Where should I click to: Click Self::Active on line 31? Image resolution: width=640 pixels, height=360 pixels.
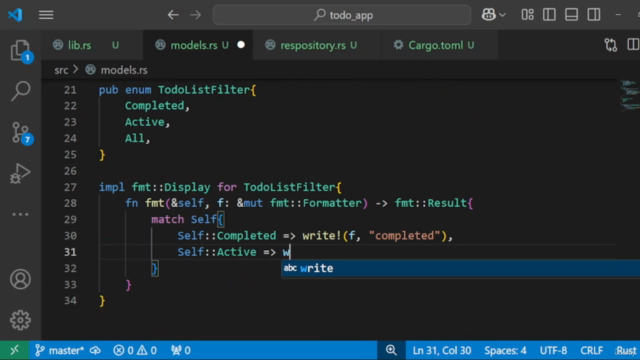(x=217, y=252)
